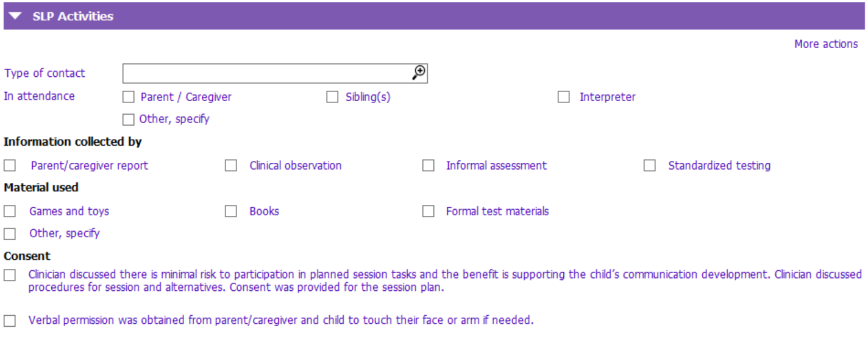Tick the Sibling(s) checkbox
Viewport: 868px width, 339px height.
(x=332, y=97)
